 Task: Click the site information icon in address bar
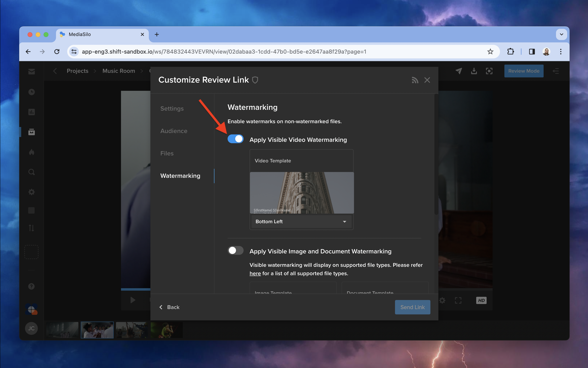(74, 52)
